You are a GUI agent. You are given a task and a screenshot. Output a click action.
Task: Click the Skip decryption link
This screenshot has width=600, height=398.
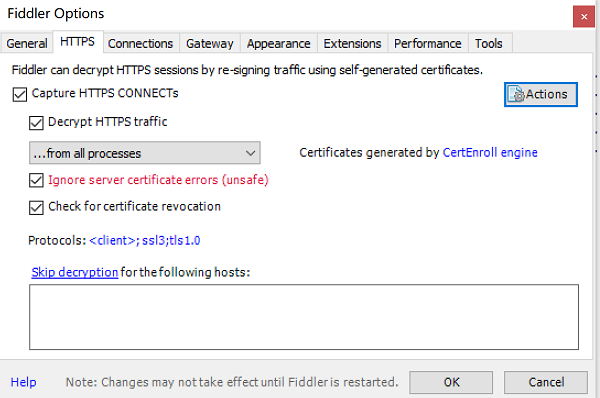(75, 272)
